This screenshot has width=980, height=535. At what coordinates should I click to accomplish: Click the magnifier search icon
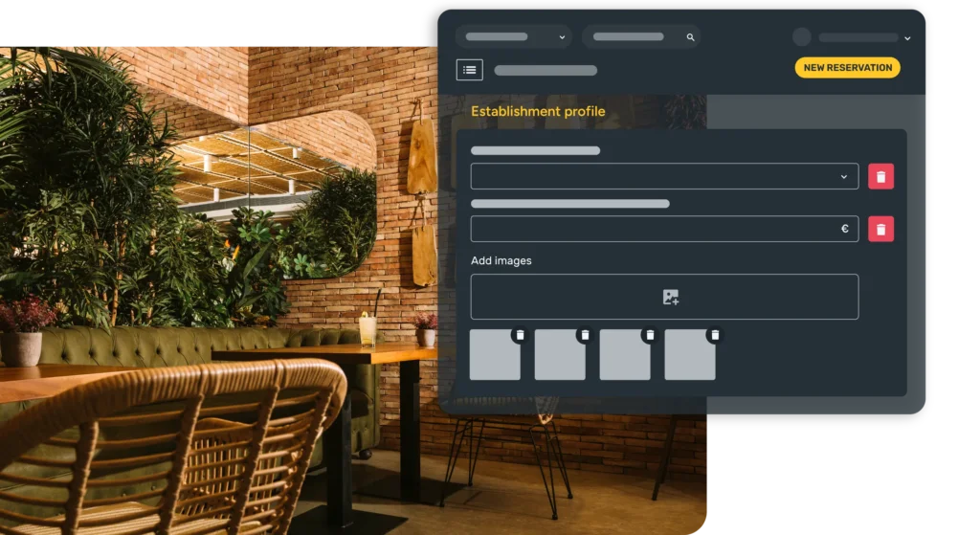[690, 37]
